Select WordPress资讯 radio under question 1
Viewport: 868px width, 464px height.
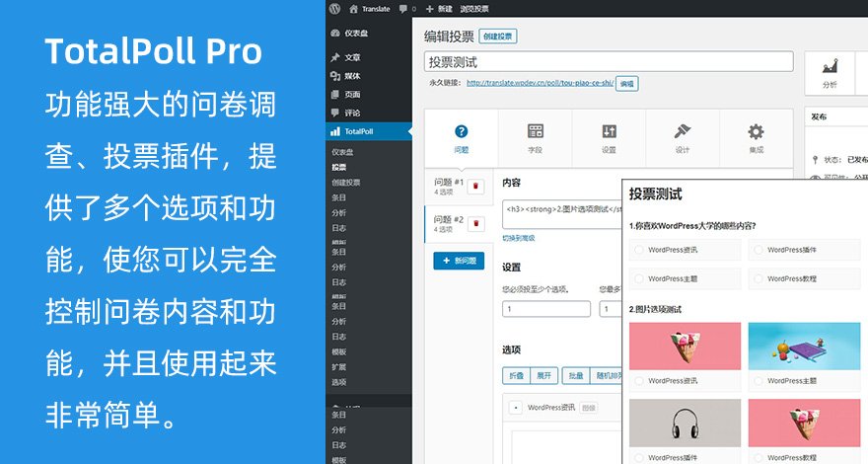[639, 250]
